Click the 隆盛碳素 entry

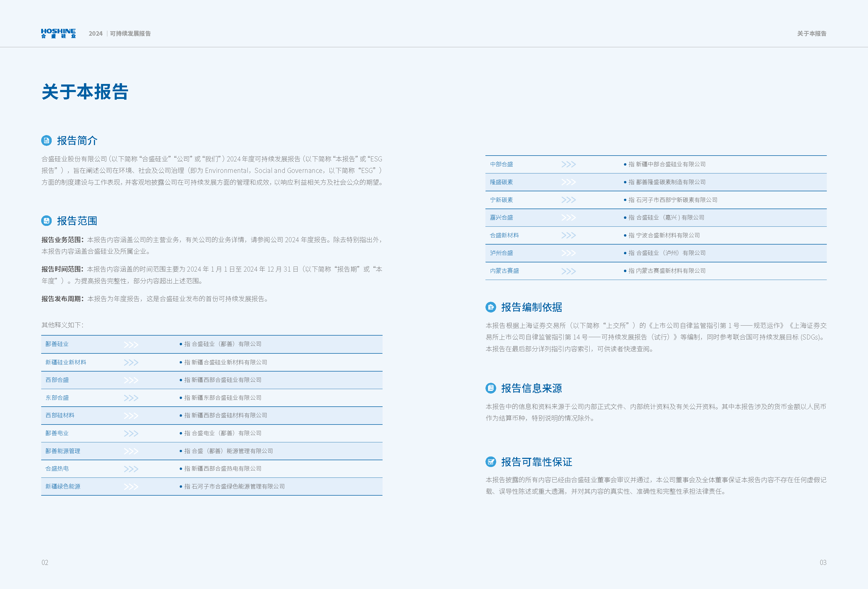[x=501, y=182]
